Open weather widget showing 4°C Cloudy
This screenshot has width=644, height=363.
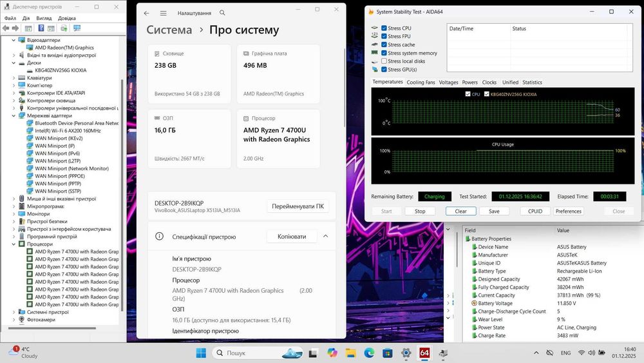pyautogui.click(x=23, y=353)
